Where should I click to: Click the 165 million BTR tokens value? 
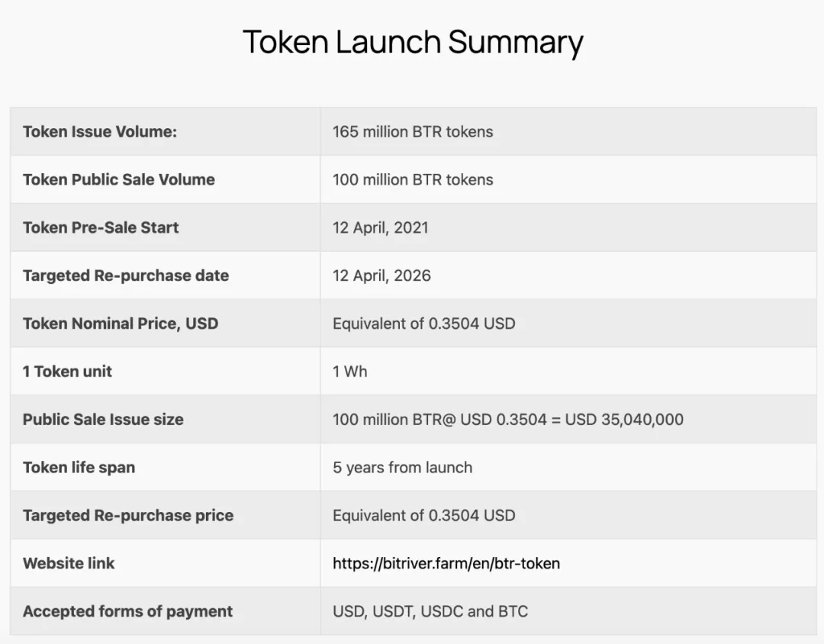413,131
